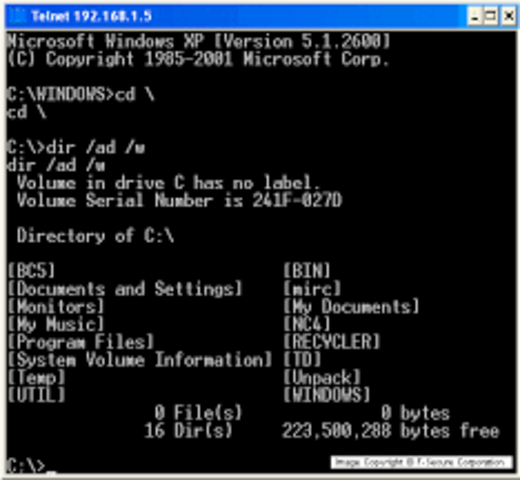520x480 pixels.
Task: Click [Documents and Settings] directory text
Action: click(125, 289)
